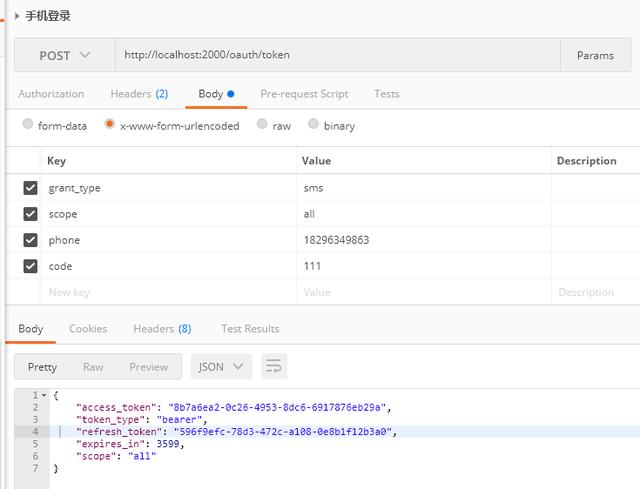640x489 pixels.
Task: Open the Tests tab
Action: pyautogui.click(x=387, y=94)
